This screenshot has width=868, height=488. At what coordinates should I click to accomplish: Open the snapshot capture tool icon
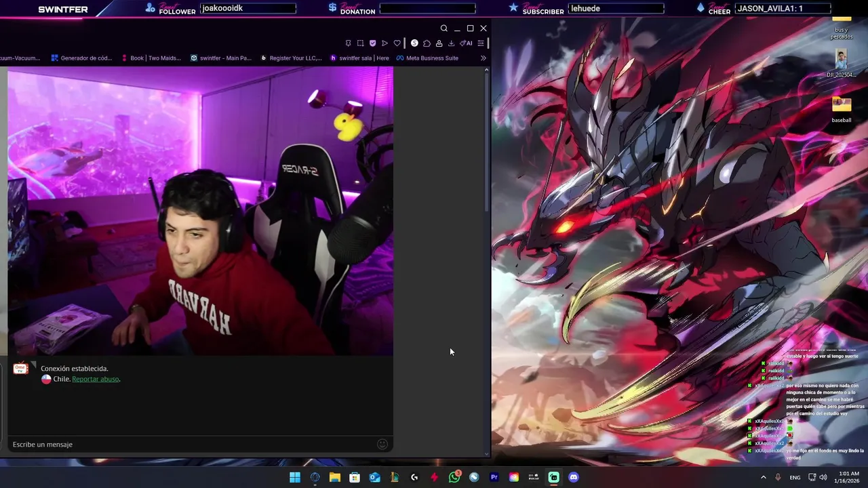[x=360, y=43]
